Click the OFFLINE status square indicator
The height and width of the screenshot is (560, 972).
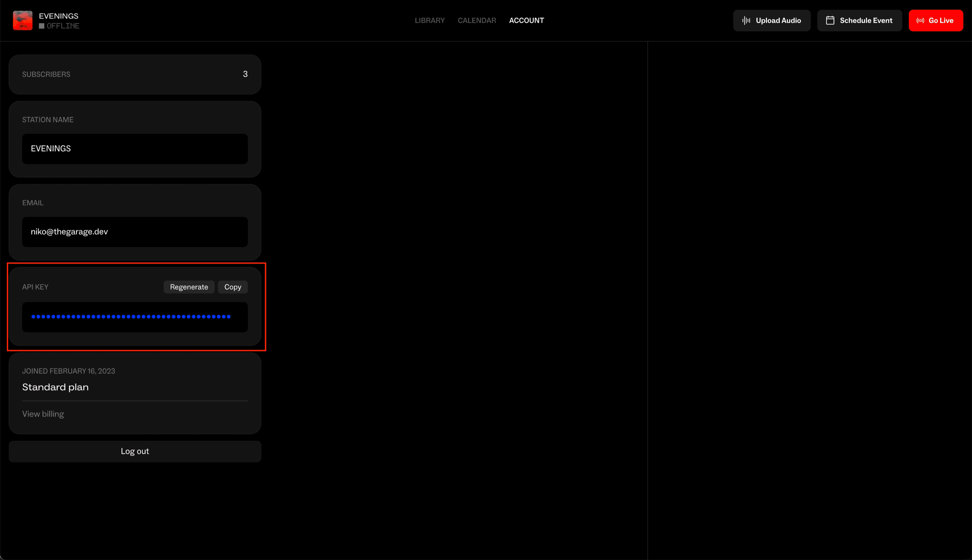(x=41, y=26)
